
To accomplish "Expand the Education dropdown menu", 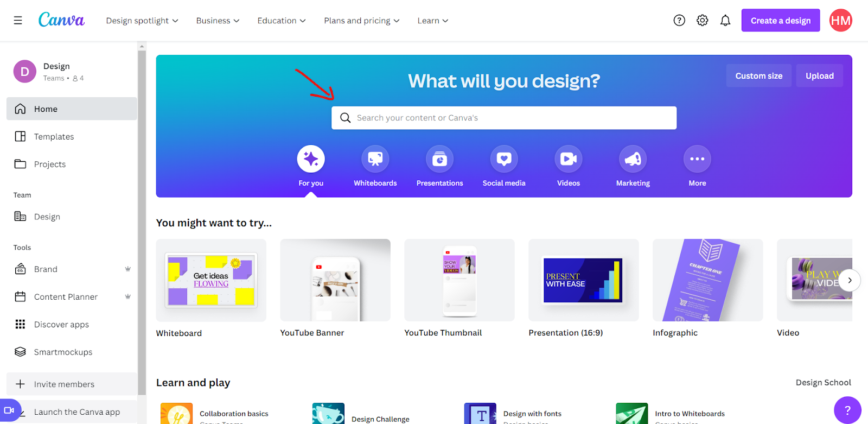I will pos(282,21).
